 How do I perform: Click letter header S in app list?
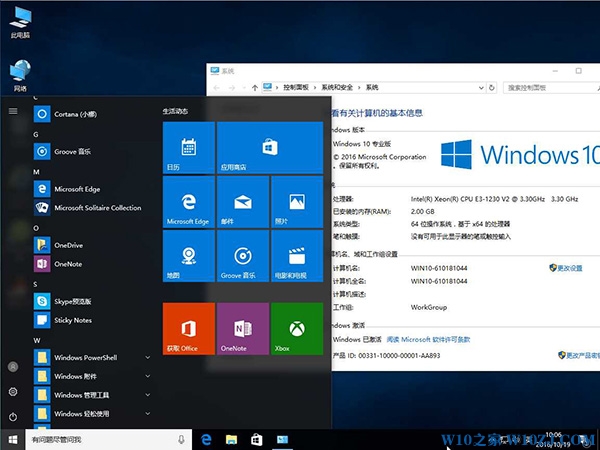tap(35, 284)
